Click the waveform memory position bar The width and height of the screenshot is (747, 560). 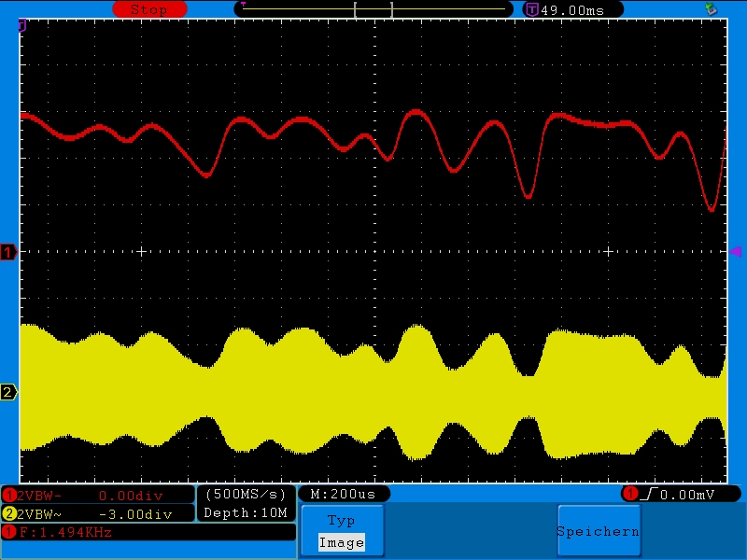[x=373, y=9]
